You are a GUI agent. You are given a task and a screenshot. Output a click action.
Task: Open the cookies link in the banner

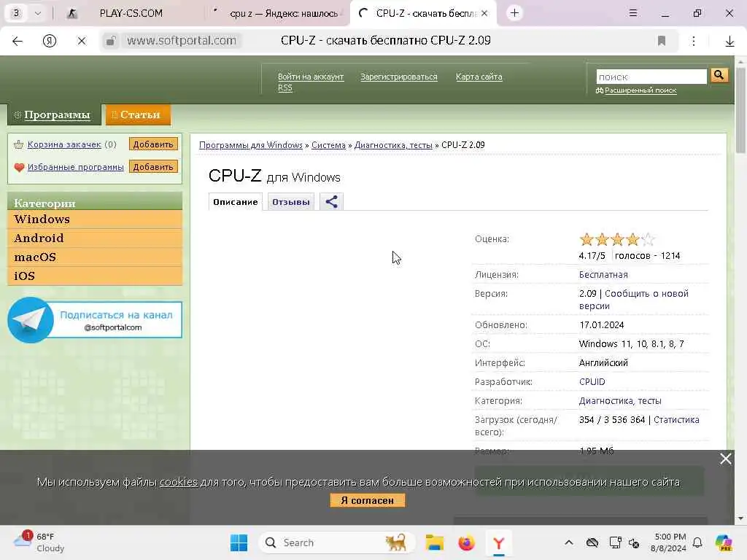click(178, 482)
